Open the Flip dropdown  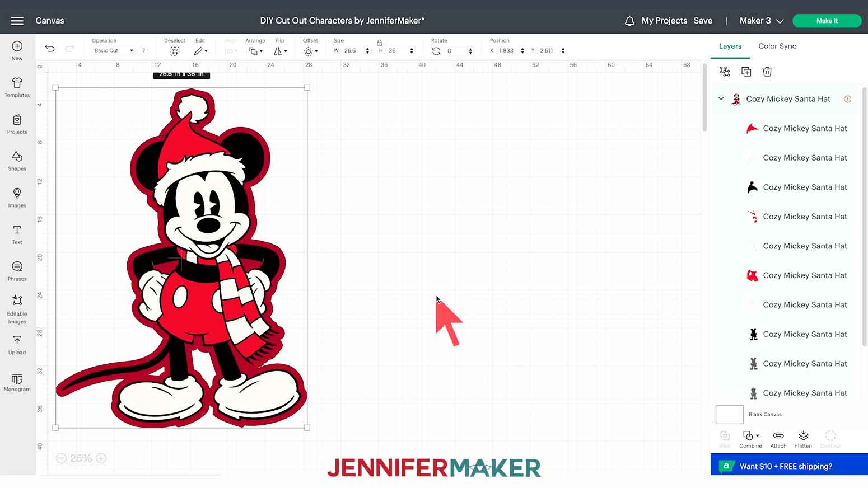coord(280,51)
